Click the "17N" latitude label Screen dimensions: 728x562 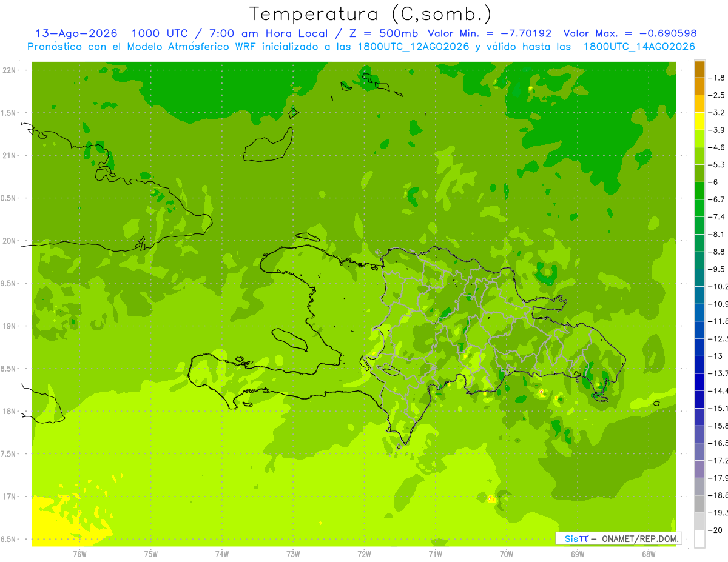click(x=10, y=497)
